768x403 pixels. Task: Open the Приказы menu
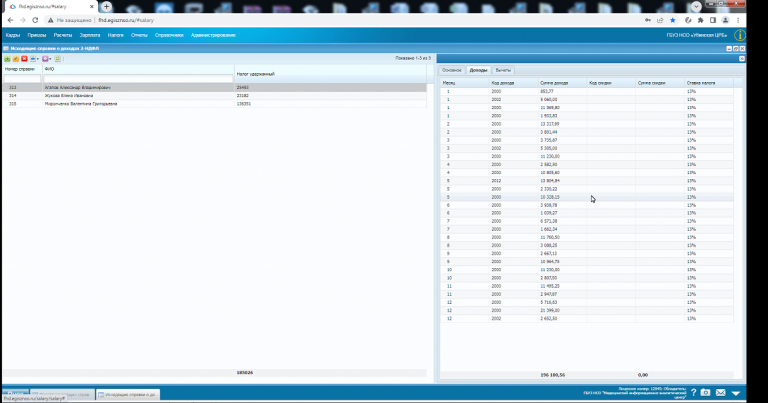pyautogui.click(x=37, y=35)
